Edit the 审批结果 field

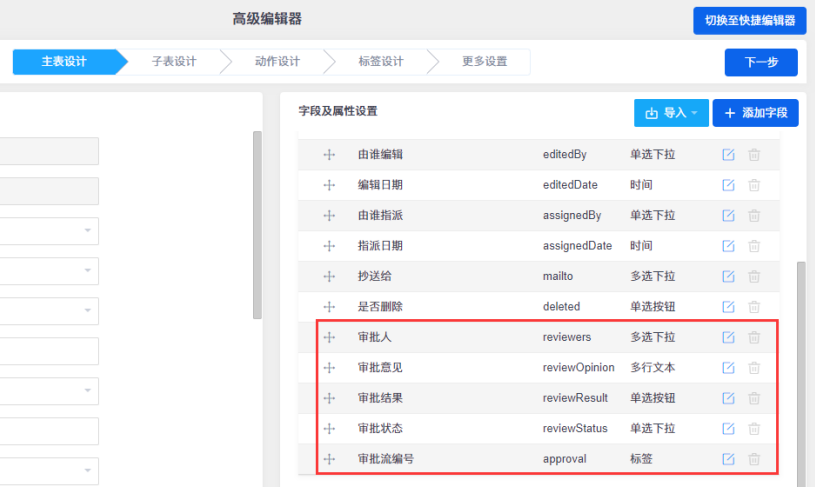coord(728,398)
